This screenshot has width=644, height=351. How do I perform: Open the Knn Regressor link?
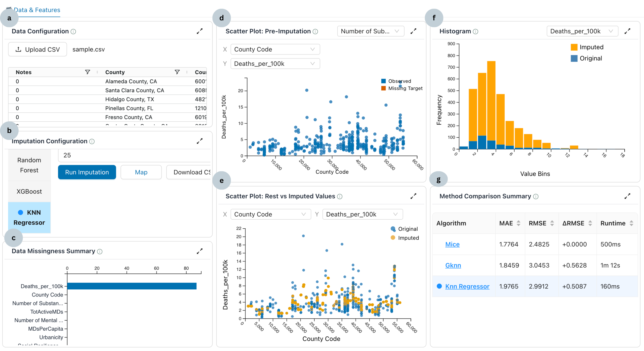467,286
